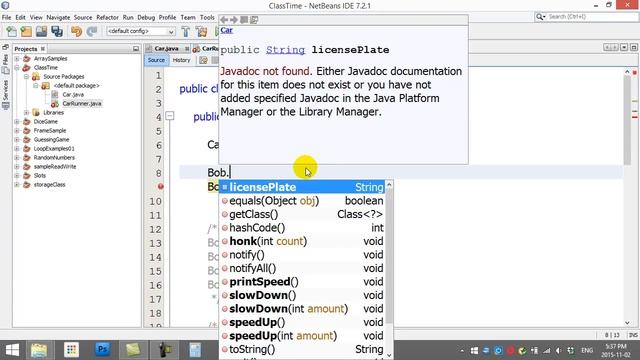640x360 pixels.
Task: Switch to the Source view
Action: point(156,60)
